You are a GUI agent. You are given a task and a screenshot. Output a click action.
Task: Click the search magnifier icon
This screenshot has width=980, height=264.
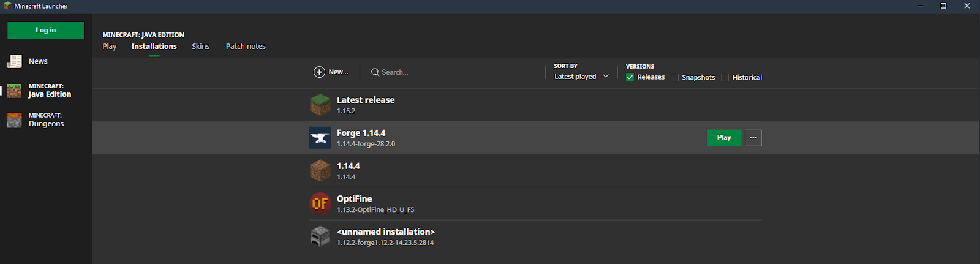click(x=375, y=72)
